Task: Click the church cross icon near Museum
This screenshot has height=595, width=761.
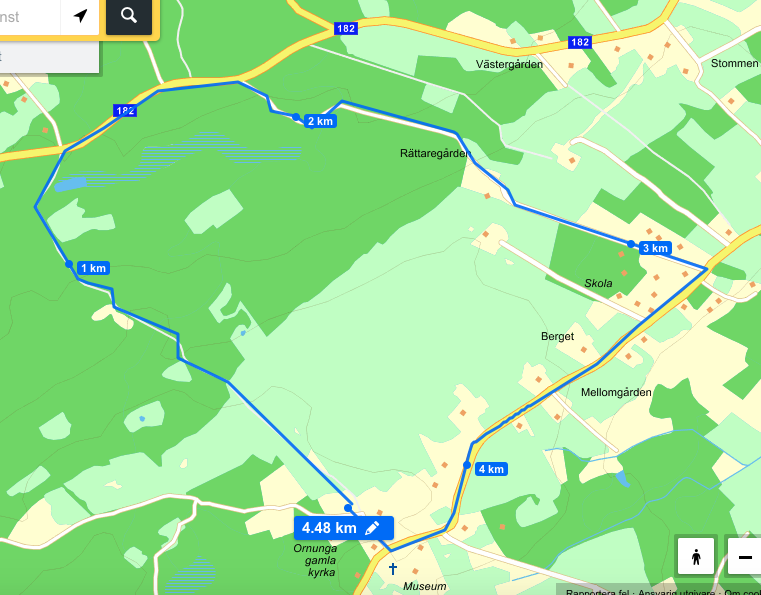Action: click(x=393, y=568)
